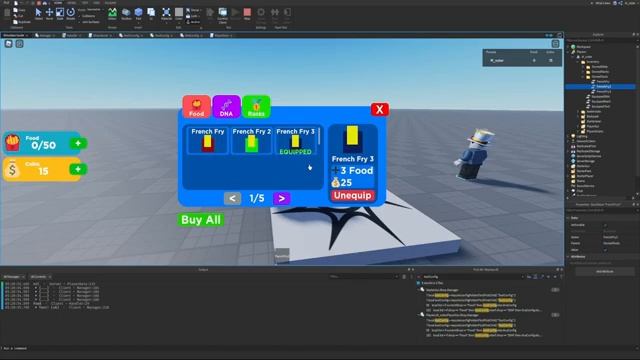Toggle the Value checkbox in Properties

pos(605,250)
